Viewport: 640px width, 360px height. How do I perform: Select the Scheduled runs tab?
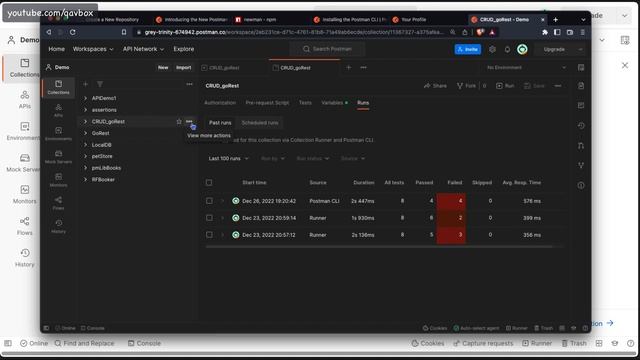click(260, 123)
